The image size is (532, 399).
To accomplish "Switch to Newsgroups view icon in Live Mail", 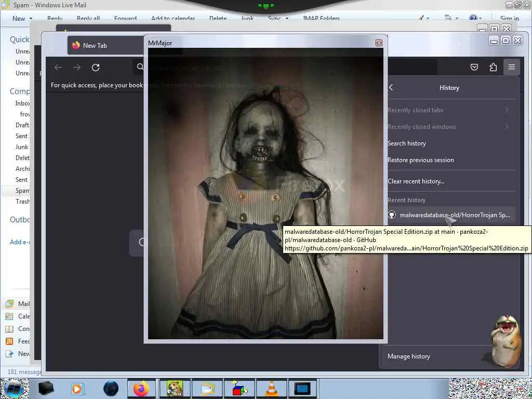I will [x=9, y=354].
